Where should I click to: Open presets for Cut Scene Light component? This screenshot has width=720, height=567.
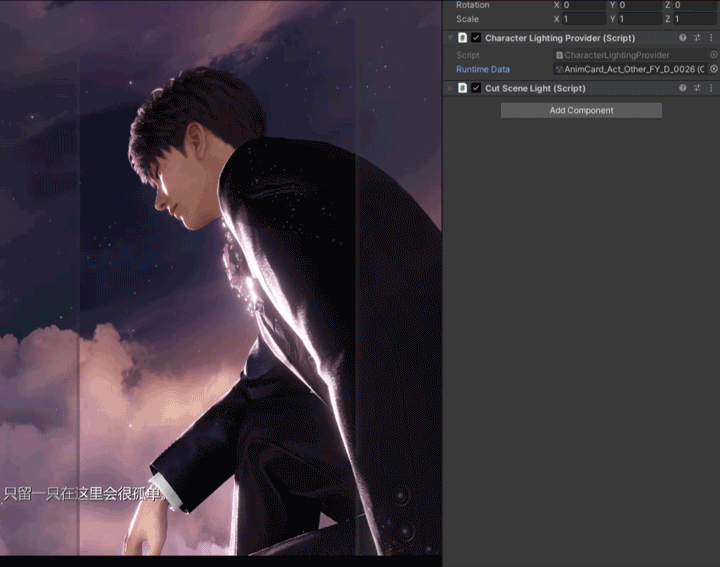697,88
